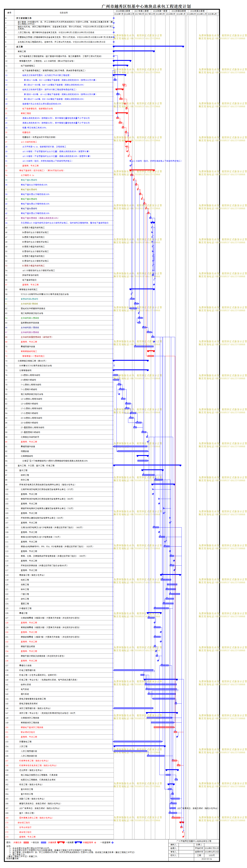247x868 pixels.
Task: Click the 关键任务 legend entry
Action: (21, 842)
